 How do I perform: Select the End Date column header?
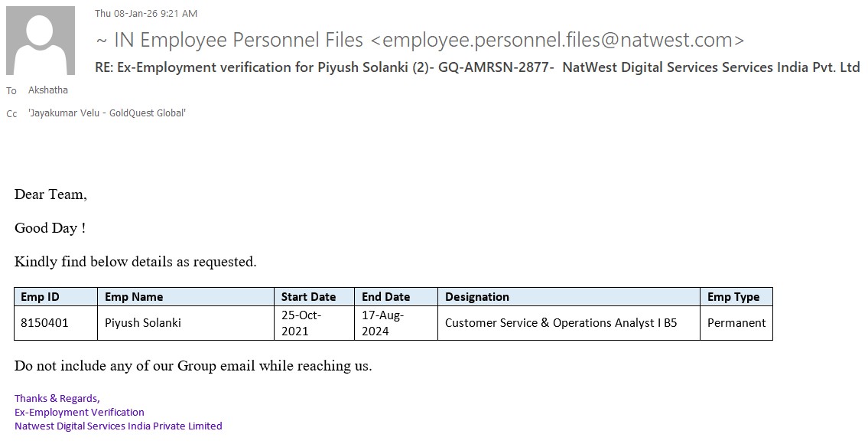[x=386, y=296]
